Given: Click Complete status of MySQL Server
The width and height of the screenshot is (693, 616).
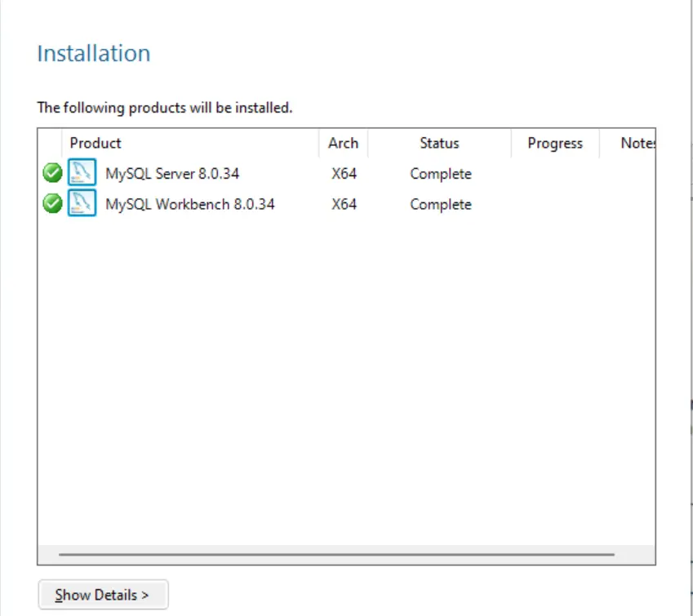Looking at the screenshot, I should (441, 174).
